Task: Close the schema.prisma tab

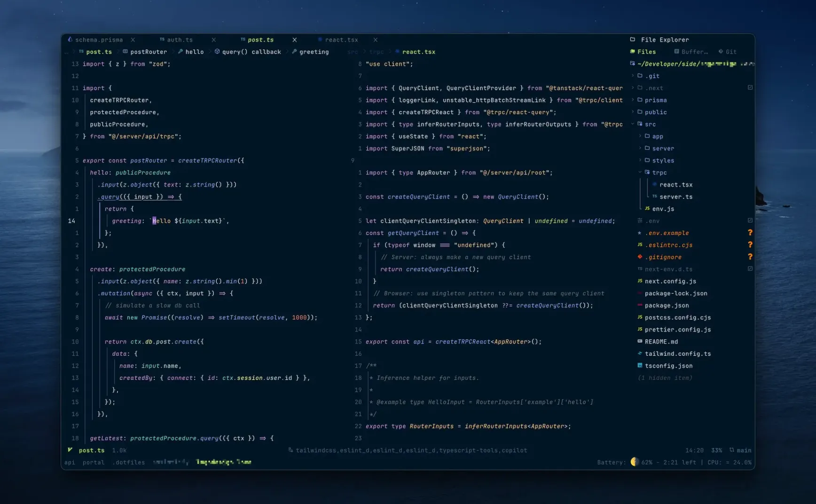Action: [133, 39]
